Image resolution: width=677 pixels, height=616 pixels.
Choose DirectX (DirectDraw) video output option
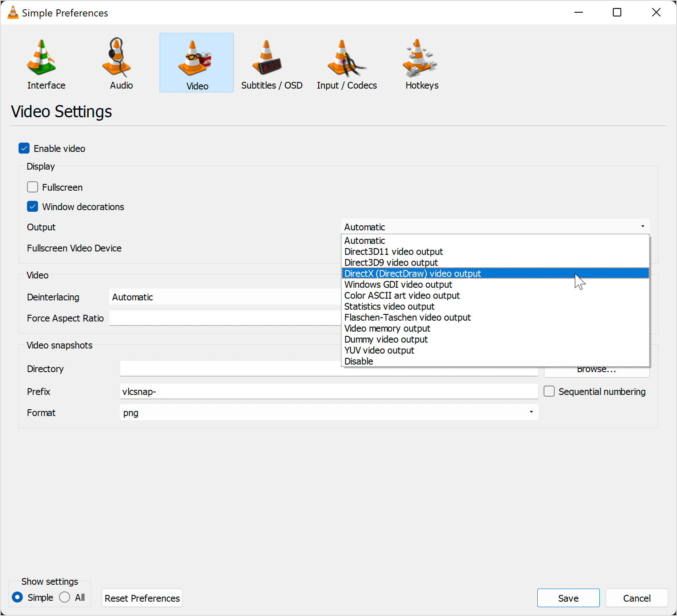pyautogui.click(x=495, y=273)
